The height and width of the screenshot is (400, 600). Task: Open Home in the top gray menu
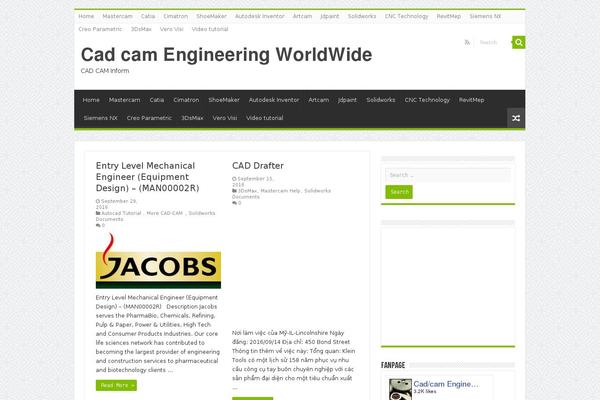pyautogui.click(x=86, y=16)
